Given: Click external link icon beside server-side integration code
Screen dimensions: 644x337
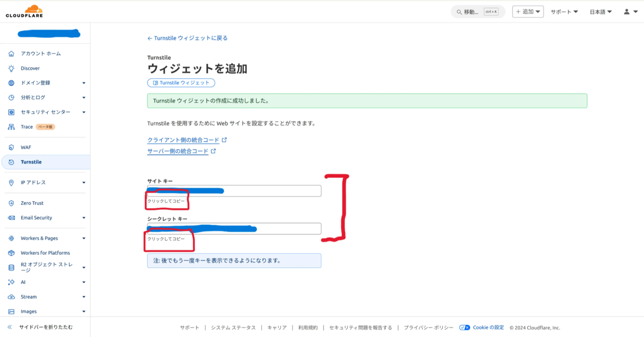Looking at the screenshot, I should pos(213,151).
